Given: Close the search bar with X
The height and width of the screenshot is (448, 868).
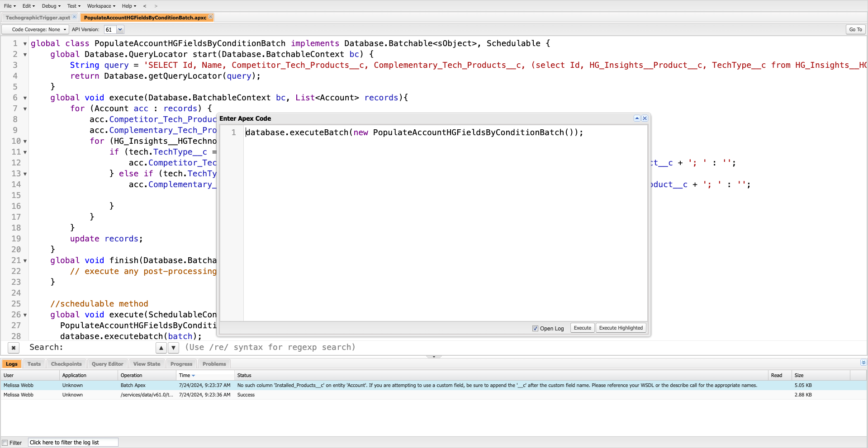Looking at the screenshot, I should pos(14,348).
